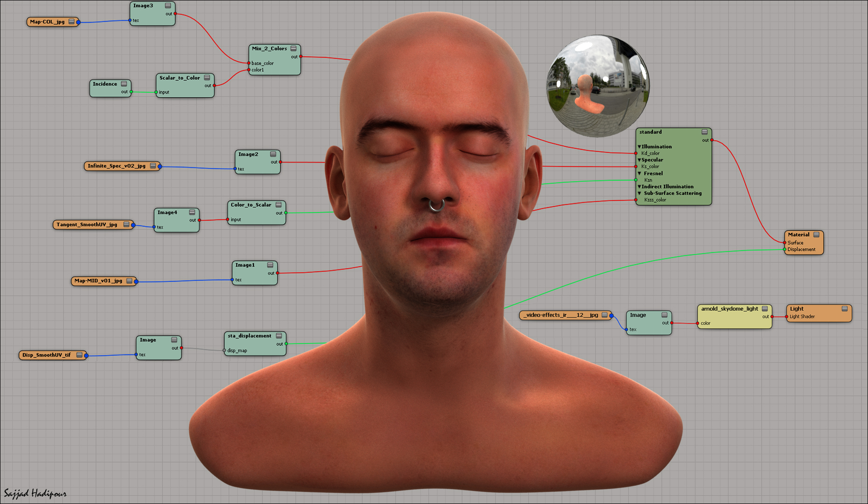The image size is (868, 504).
Task: Click the standard node out port
Action: pos(712,140)
